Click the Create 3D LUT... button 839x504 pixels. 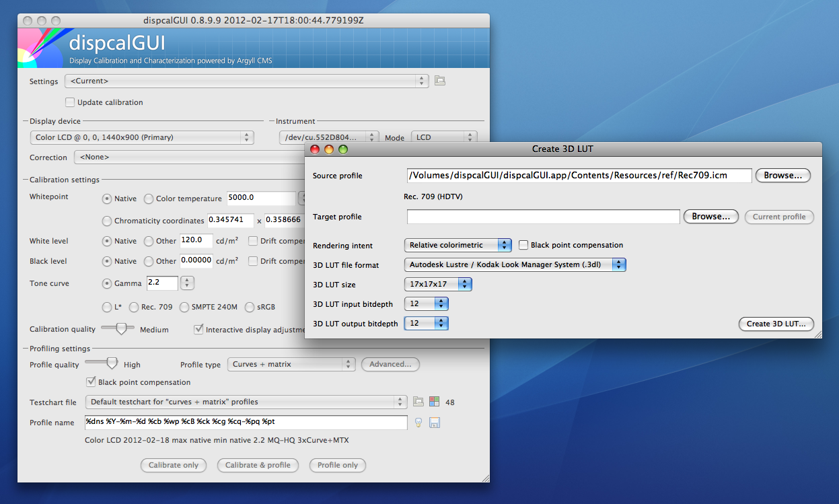776,324
